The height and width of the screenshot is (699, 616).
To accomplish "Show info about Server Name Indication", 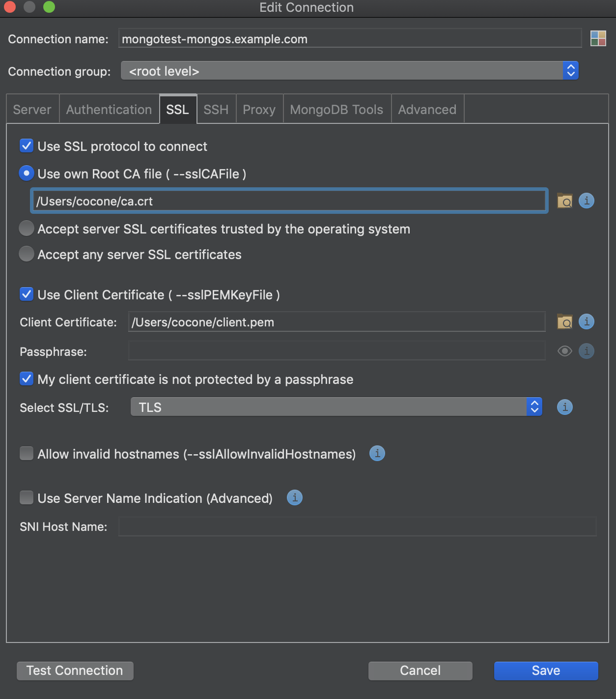I will click(295, 497).
